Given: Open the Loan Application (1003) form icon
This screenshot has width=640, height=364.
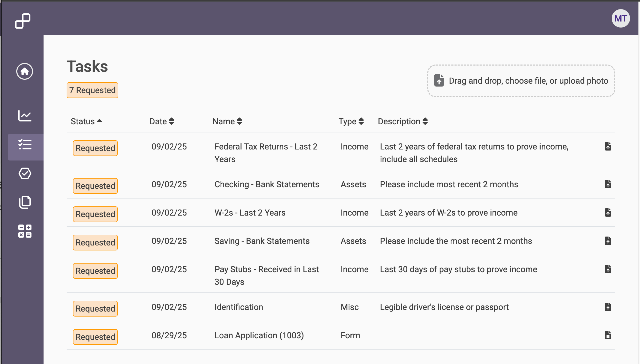Looking at the screenshot, I should tap(608, 335).
